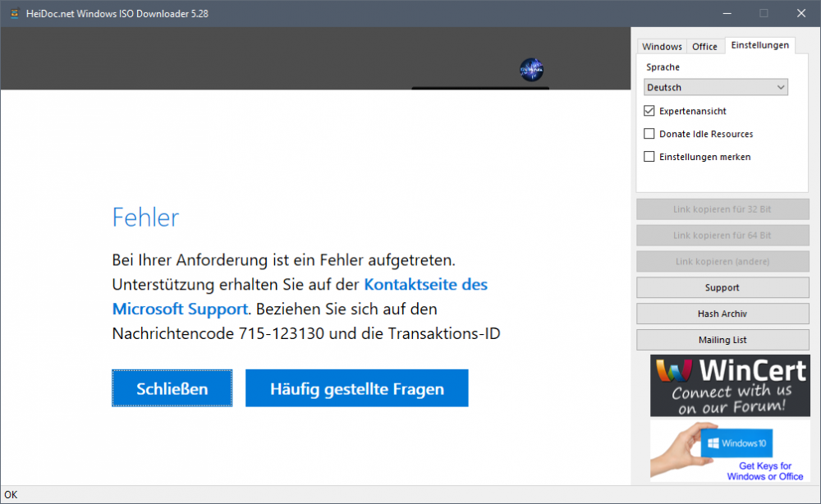Tick the Einstellungen merken checkbox
Screen dimensions: 821x504
[649, 157]
